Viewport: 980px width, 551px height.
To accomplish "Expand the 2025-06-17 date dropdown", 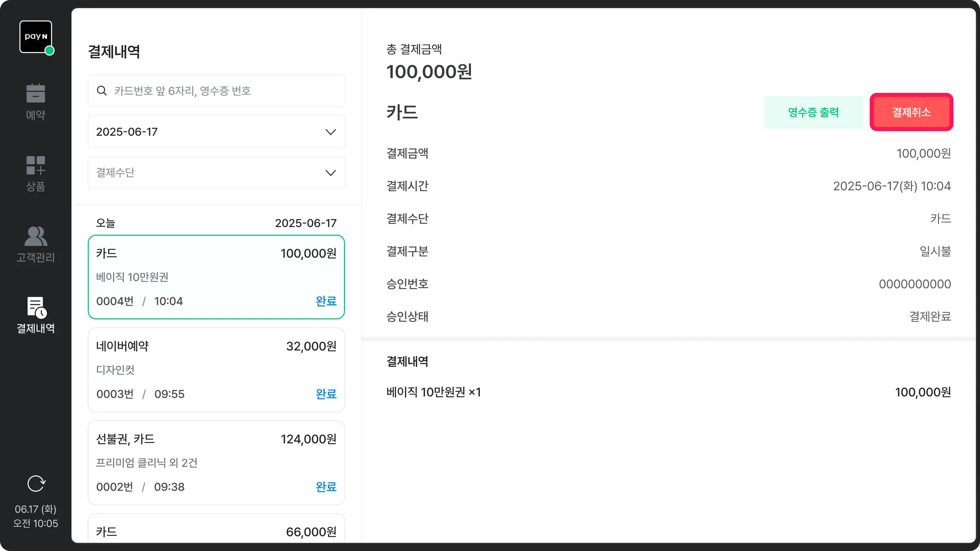I will 216,132.
